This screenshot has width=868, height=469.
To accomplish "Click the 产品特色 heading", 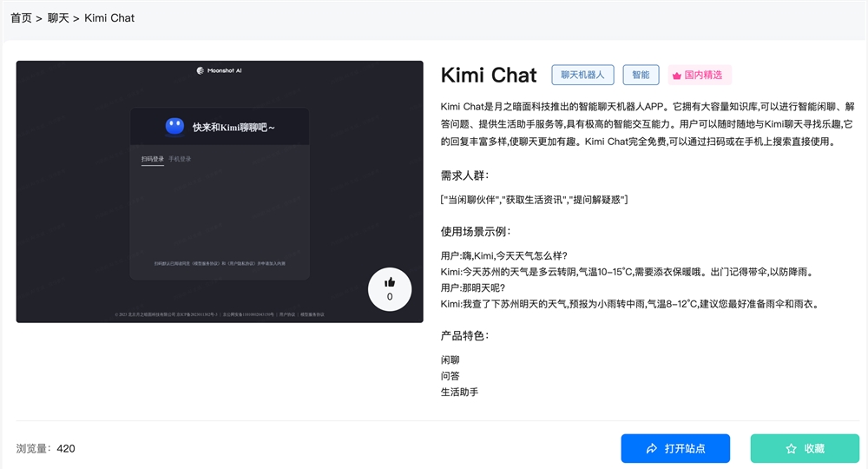I will (x=465, y=335).
